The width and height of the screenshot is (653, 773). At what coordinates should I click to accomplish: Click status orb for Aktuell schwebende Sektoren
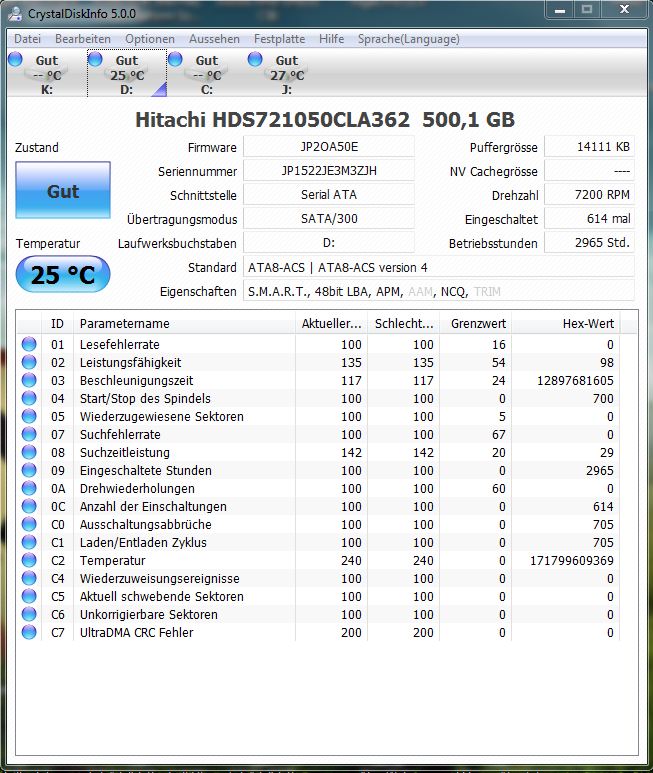tap(29, 596)
